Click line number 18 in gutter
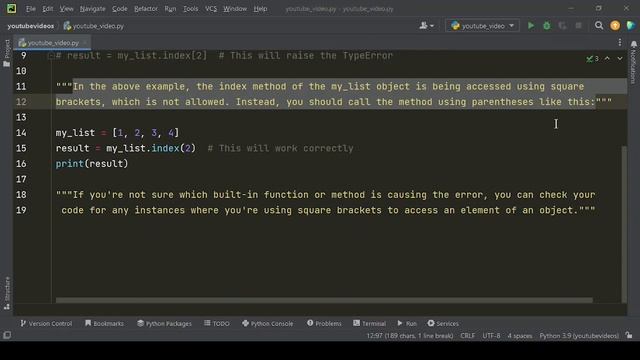 (21, 195)
